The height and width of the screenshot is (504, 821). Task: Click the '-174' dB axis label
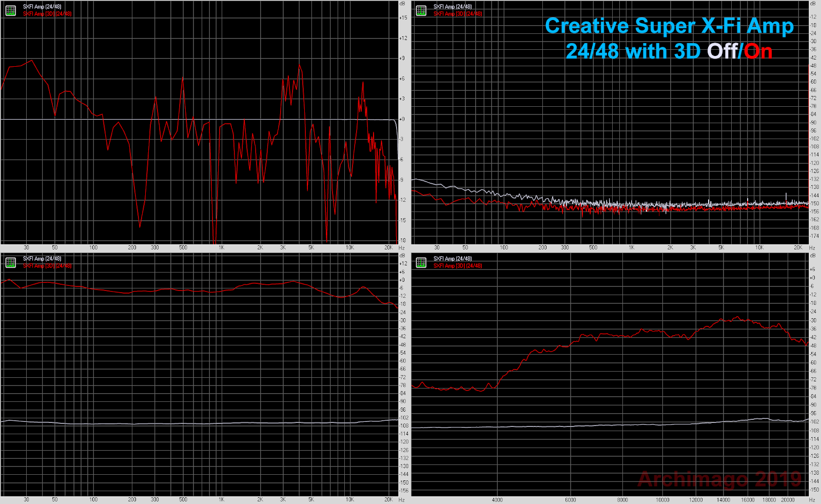[x=814, y=236]
